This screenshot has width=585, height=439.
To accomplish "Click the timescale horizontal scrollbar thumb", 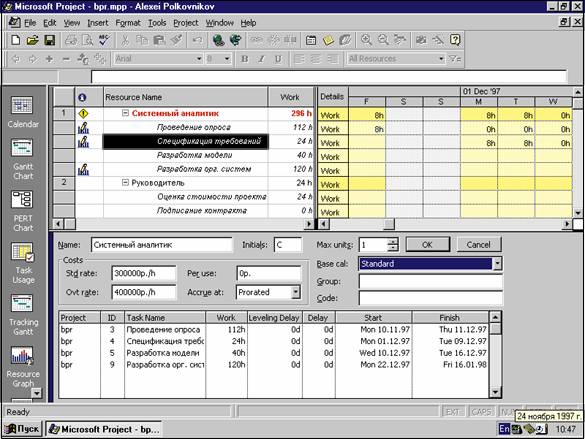I will tap(389, 224).
